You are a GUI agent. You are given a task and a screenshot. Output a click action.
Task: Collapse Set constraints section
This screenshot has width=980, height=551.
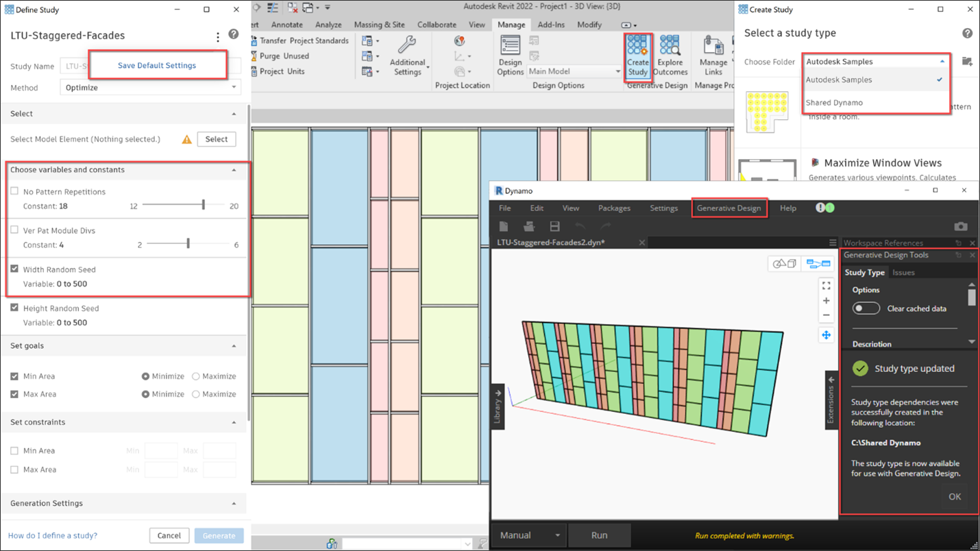click(x=234, y=422)
